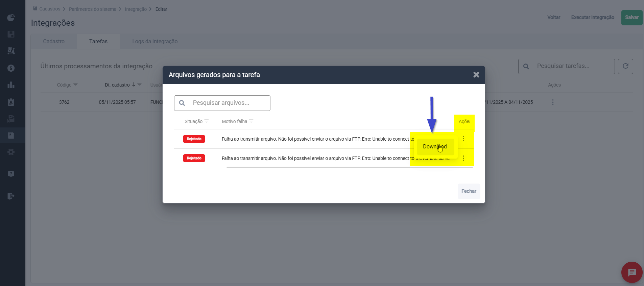
Task: Open the red chat bubble widget
Action: click(632, 272)
